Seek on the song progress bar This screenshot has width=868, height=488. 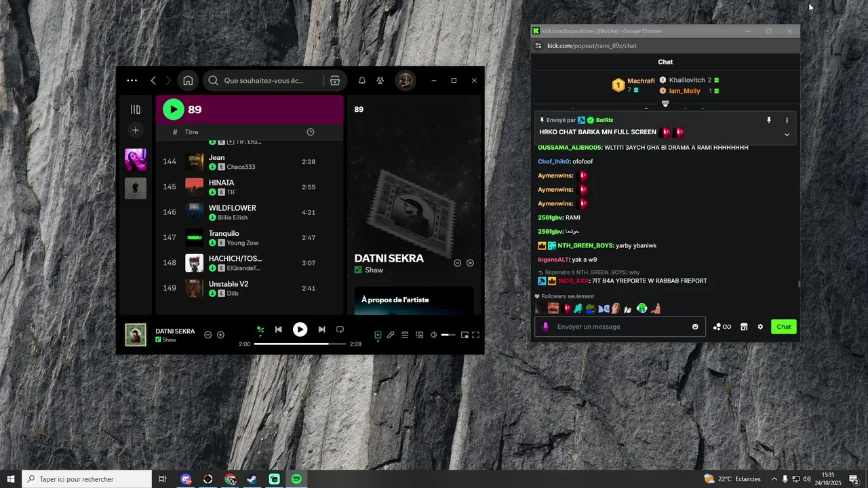(300, 344)
